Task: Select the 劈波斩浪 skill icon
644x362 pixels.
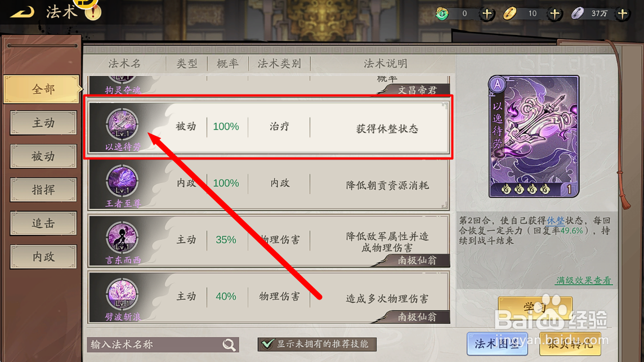Action: pos(122,294)
